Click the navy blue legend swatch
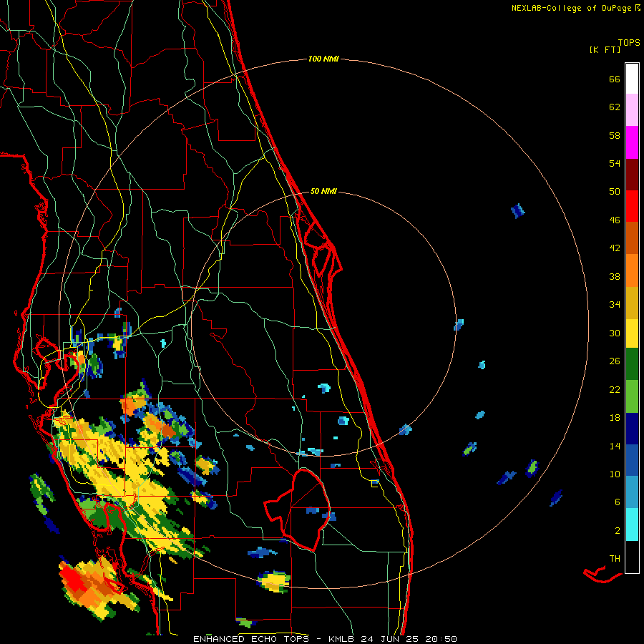 click(x=632, y=429)
